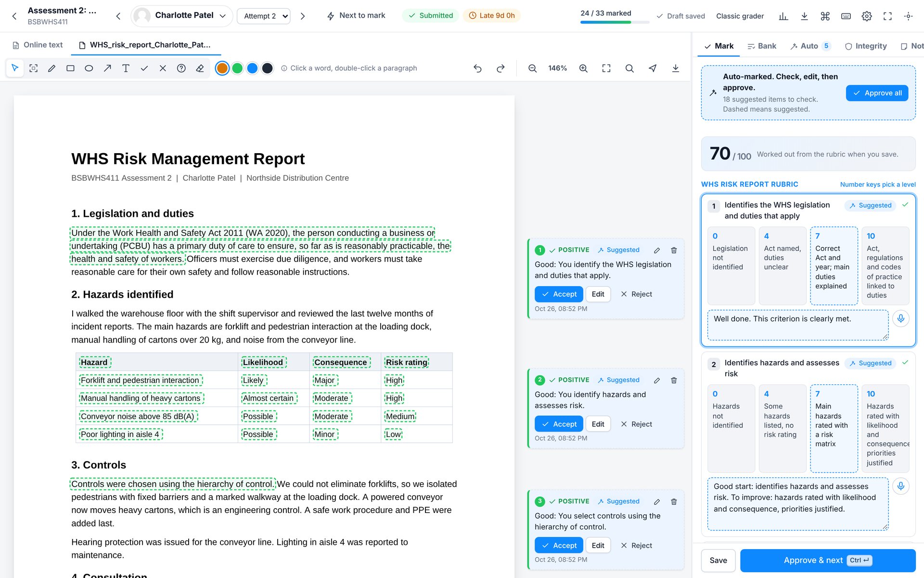
Task: Choose the ellipse shape tool
Action: pyautogui.click(x=89, y=68)
